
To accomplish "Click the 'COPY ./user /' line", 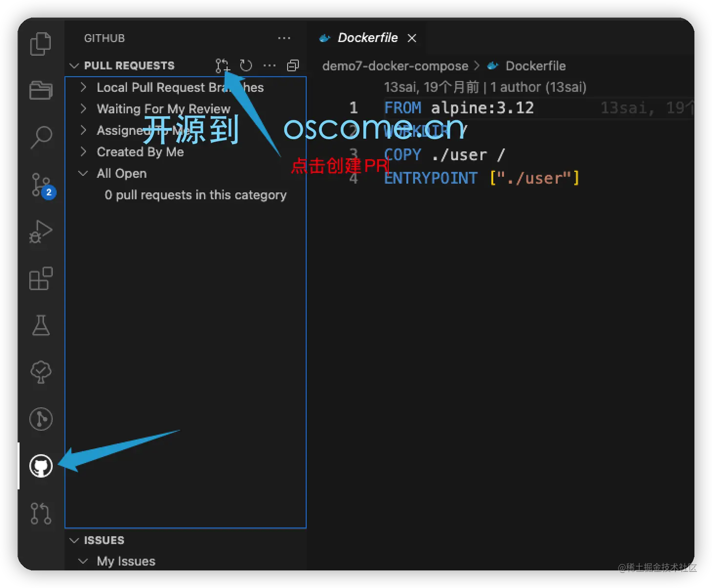I will (x=444, y=155).
